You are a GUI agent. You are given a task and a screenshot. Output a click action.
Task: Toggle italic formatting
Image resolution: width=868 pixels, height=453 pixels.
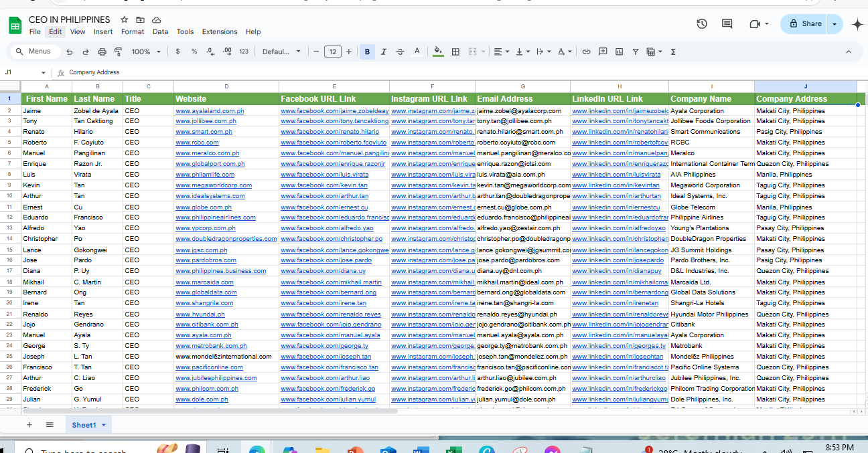[x=384, y=52]
